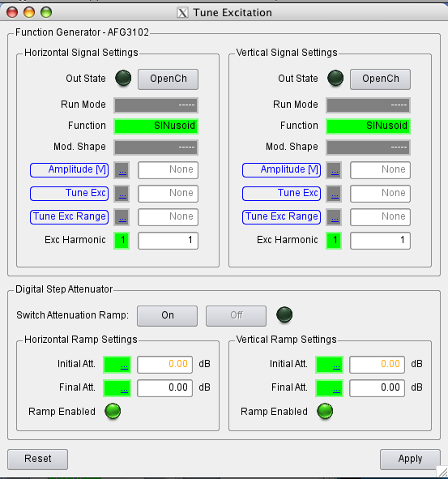This screenshot has height=479, width=448.
Task: Switch Attenuation Ramp Off
Action: pos(236,316)
